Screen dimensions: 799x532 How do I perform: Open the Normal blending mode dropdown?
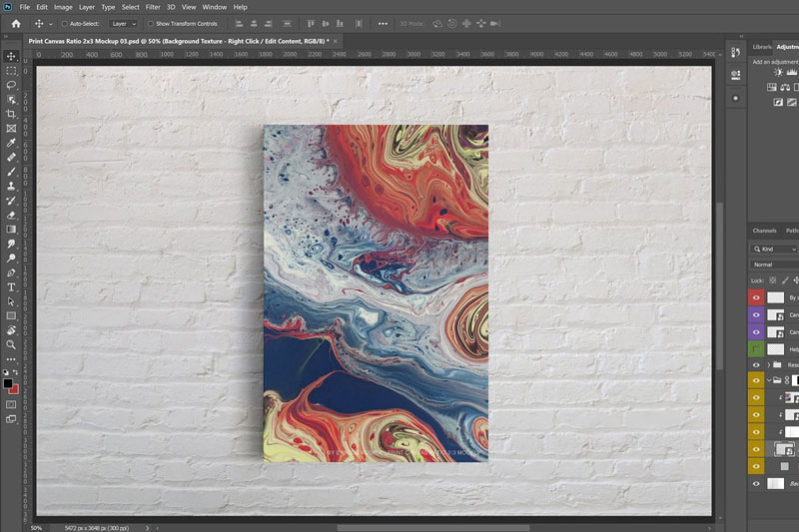pos(775,265)
